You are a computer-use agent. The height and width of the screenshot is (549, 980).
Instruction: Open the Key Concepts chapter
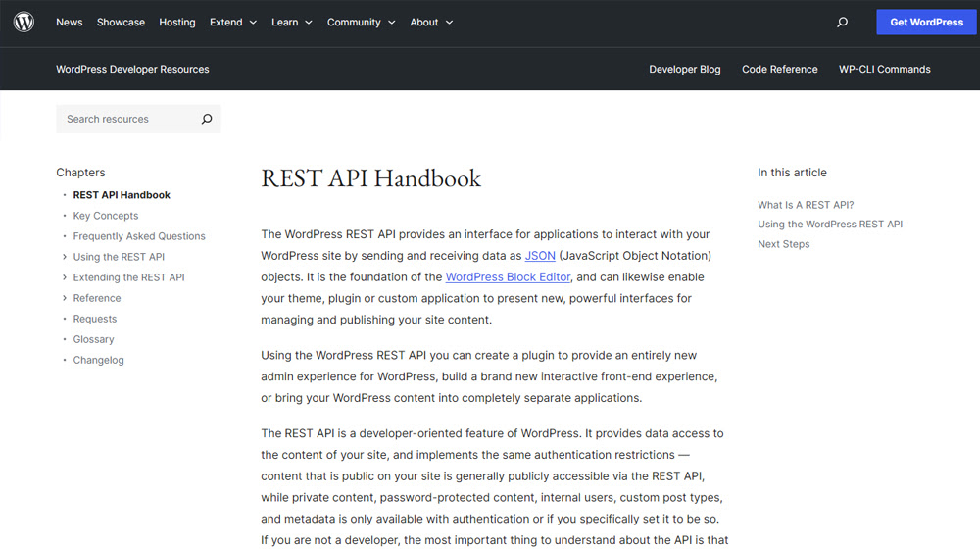(106, 216)
